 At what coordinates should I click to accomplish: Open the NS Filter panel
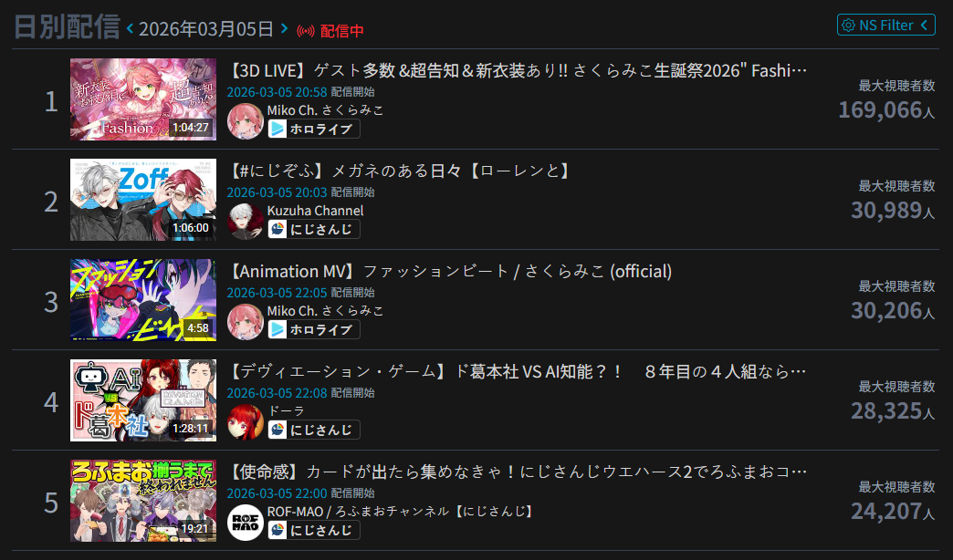pyautogui.click(x=885, y=25)
